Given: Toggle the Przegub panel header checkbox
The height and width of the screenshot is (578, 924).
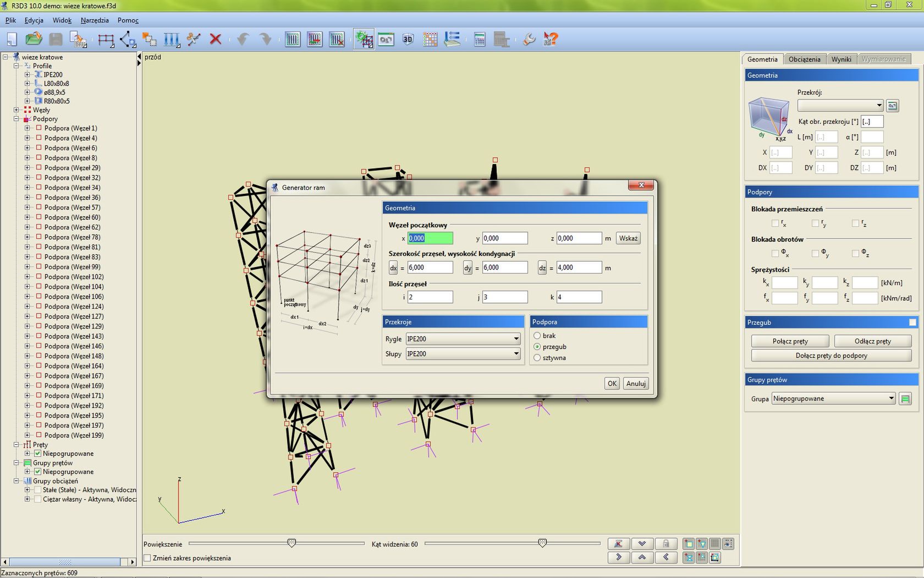Looking at the screenshot, I should click(912, 323).
